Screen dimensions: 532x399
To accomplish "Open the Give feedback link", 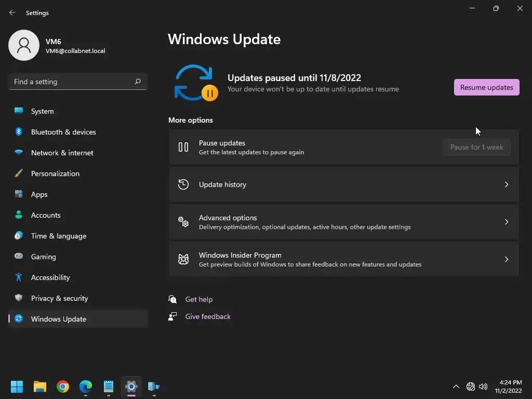I will pyautogui.click(x=208, y=316).
